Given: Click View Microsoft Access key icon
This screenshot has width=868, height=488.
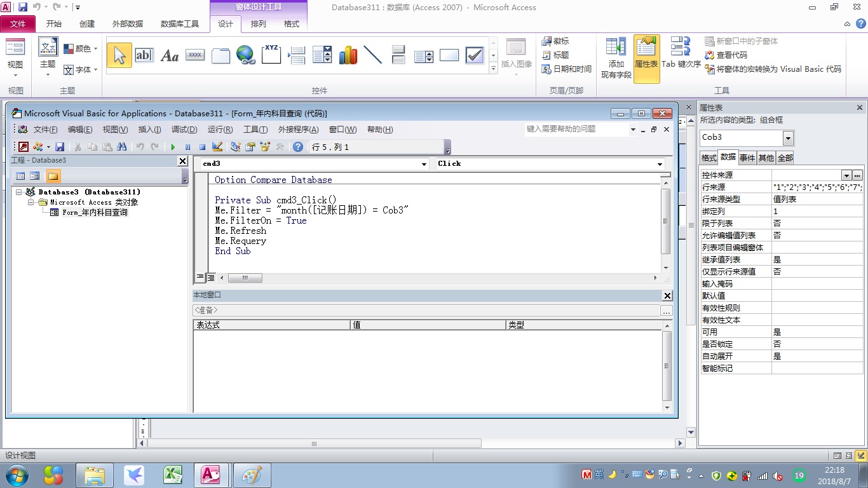Looking at the screenshot, I should [23, 147].
